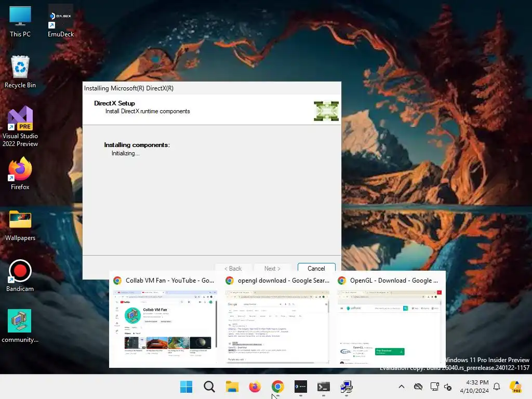Select the Bandicam desktop shortcut

pos(20,276)
